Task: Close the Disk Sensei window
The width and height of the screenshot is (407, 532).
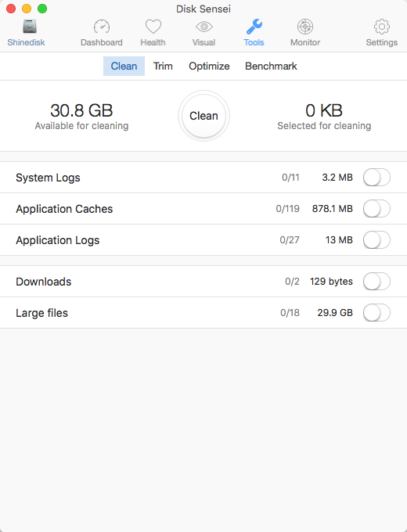Action: 11,9
